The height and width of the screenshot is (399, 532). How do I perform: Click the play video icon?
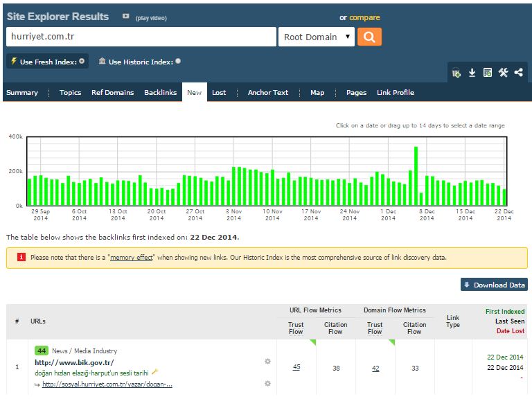[126, 17]
